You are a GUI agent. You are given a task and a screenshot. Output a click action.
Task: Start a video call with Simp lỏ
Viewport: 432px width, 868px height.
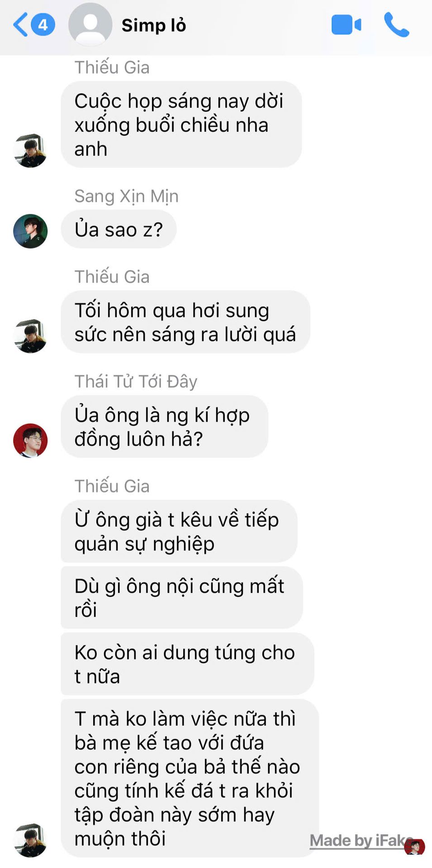[x=346, y=25]
